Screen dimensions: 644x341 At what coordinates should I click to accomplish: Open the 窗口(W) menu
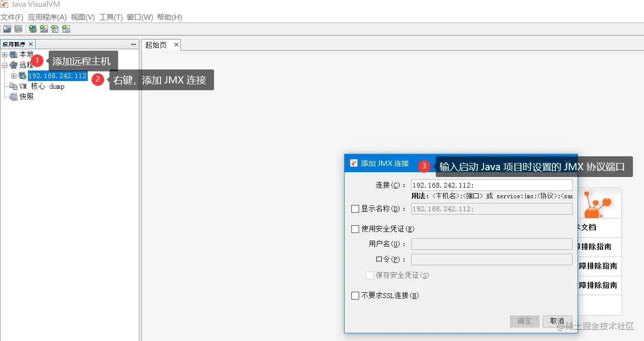pos(140,17)
